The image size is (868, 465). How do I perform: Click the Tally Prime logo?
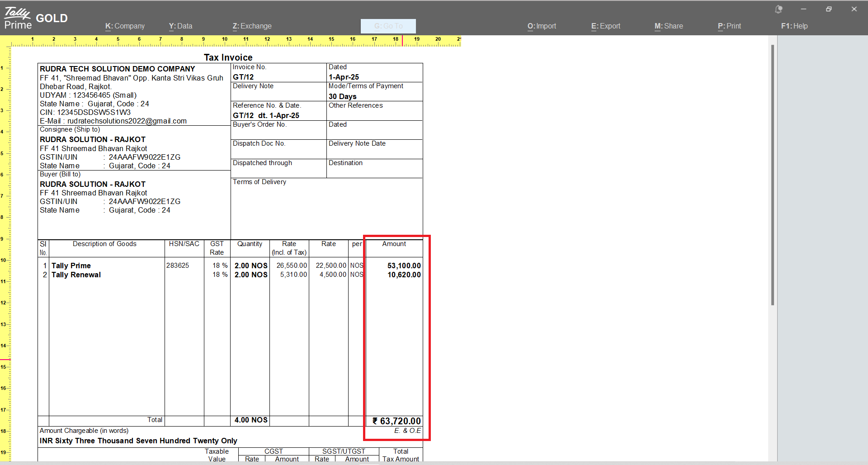point(18,18)
